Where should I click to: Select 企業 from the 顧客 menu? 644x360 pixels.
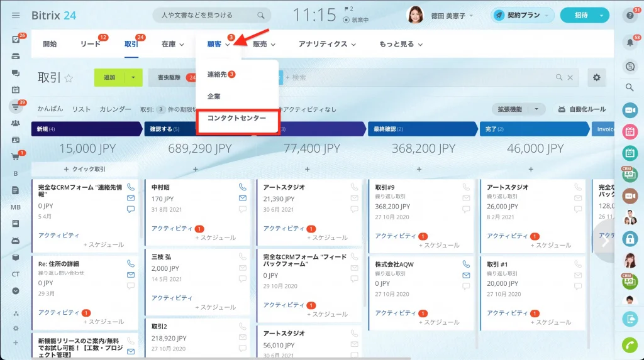pos(214,96)
